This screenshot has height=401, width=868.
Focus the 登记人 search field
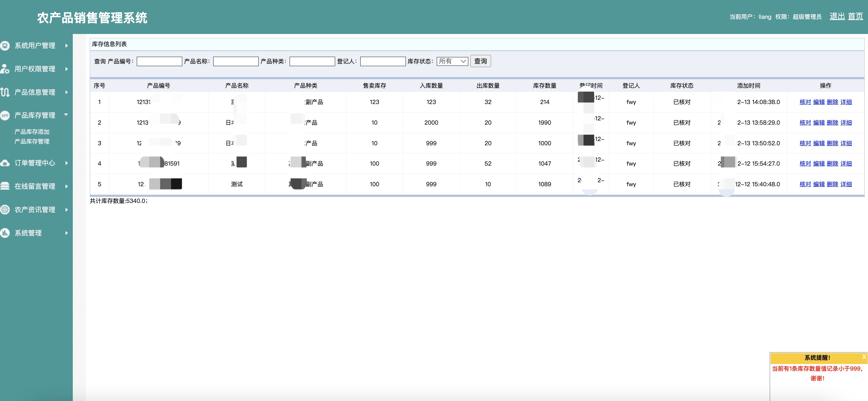383,61
